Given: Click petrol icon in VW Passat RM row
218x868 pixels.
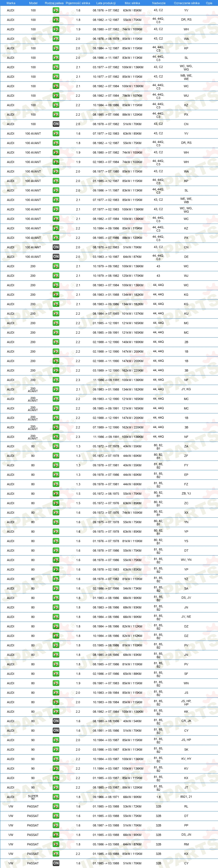Looking at the screenshot, I should [56, 844].
